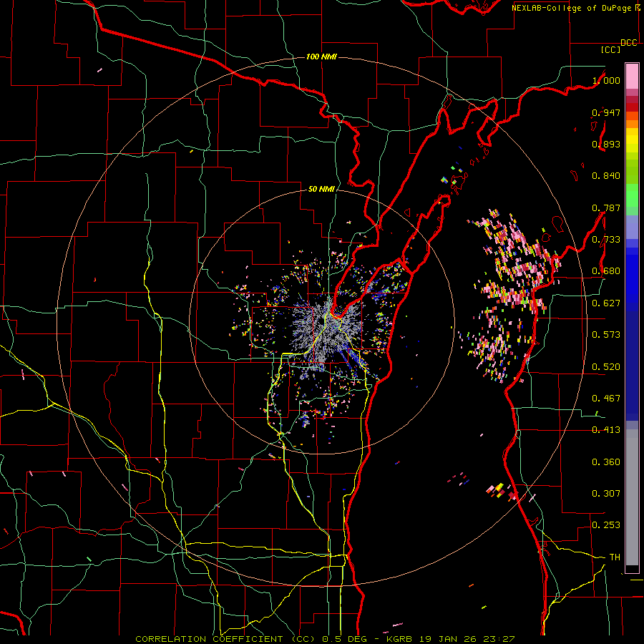Click the 0.253 scale value

click(x=606, y=525)
